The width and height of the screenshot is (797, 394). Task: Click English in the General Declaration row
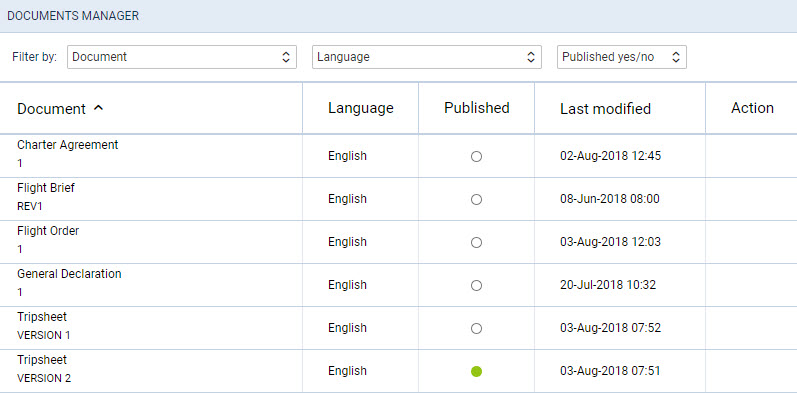(347, 285)
